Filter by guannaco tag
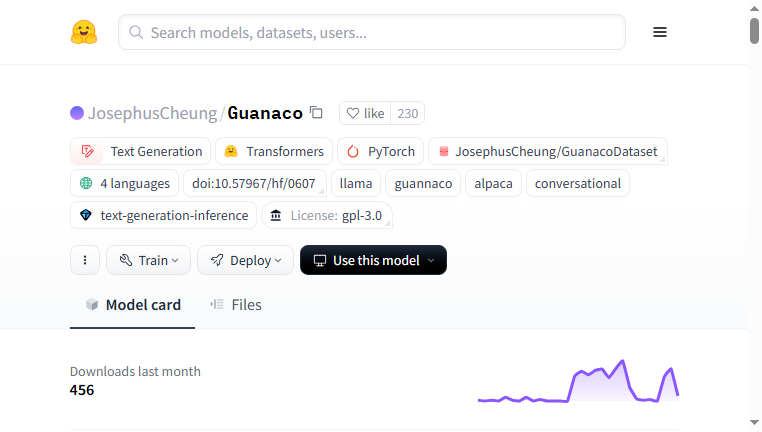Screen dimensions: 762x432 coord(423,184)
